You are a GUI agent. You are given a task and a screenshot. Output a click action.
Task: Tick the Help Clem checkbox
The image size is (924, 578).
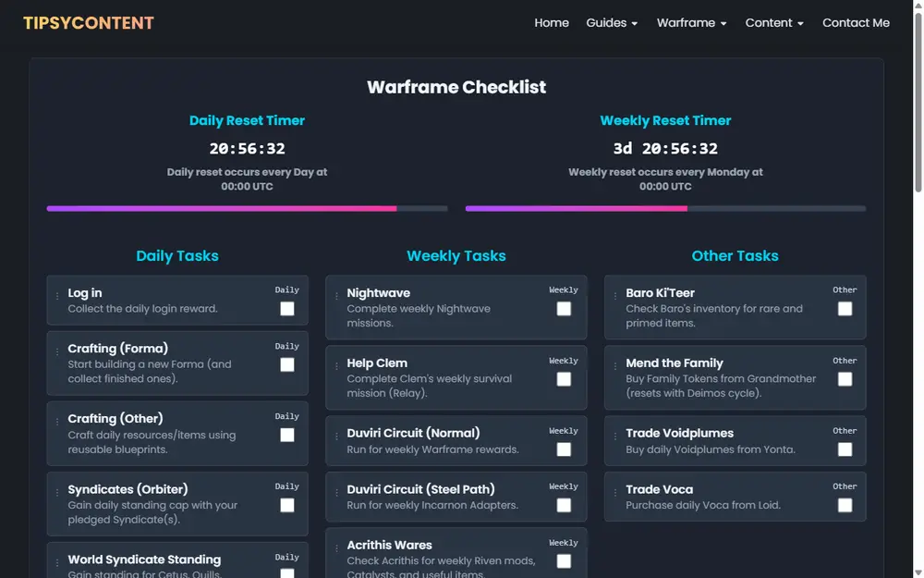[x=564, y=379]
